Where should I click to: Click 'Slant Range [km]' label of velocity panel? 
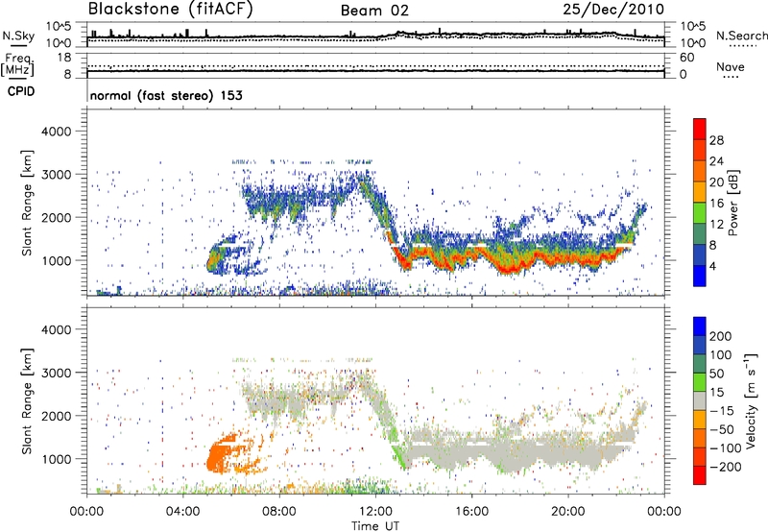tap(27, 401)
